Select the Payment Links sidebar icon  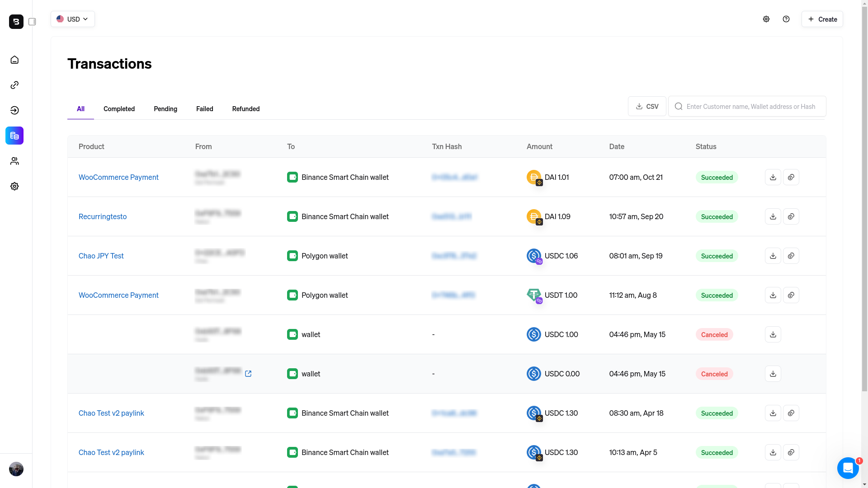coord(14,85)
